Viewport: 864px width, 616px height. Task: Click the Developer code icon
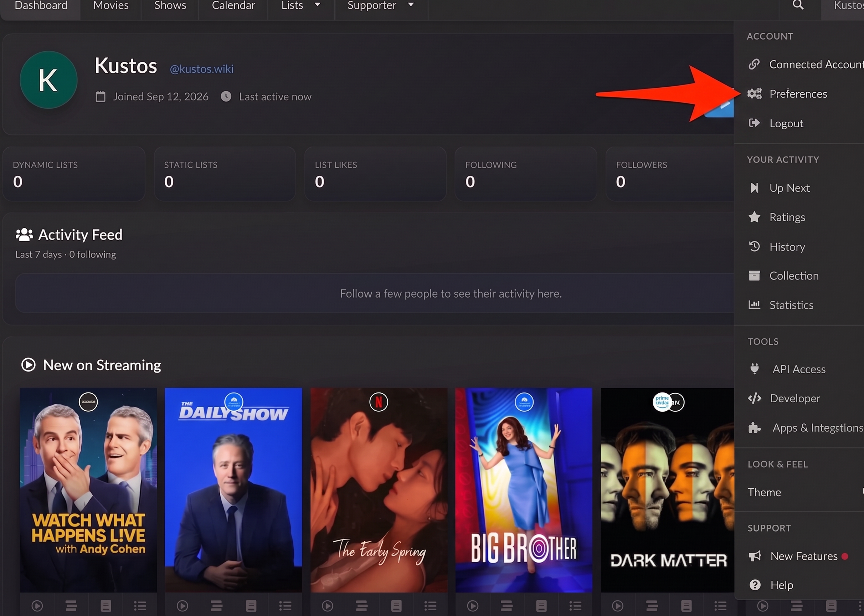[755, 398]
